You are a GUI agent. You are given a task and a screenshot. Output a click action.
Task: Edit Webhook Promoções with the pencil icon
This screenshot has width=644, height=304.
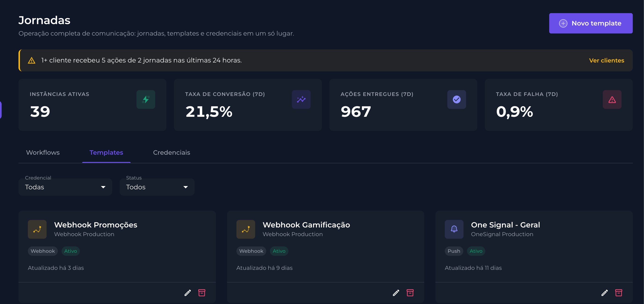tap(188, 293)
